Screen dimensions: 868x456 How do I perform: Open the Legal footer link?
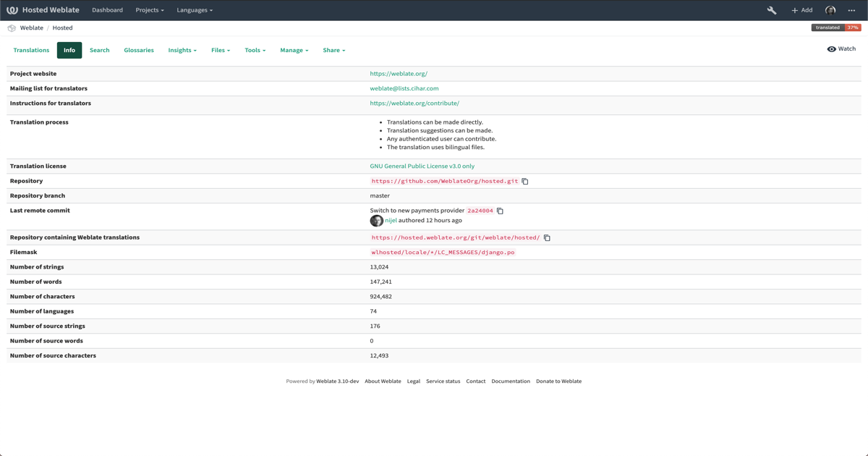point(414,381)
